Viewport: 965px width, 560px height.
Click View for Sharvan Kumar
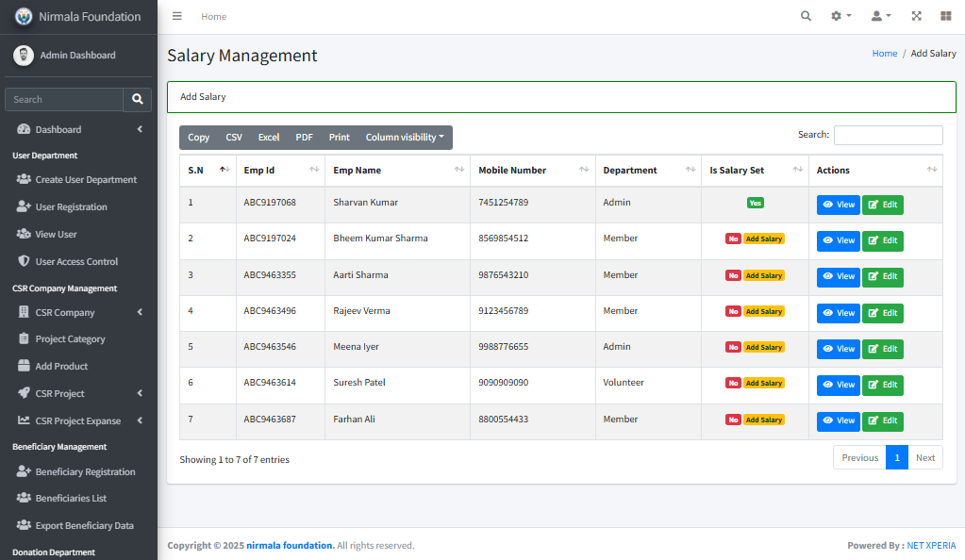(x=838, y=205)
